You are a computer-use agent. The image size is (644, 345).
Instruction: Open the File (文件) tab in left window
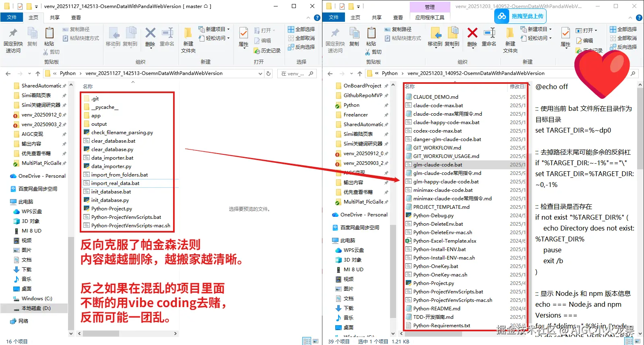pos(12,17)
